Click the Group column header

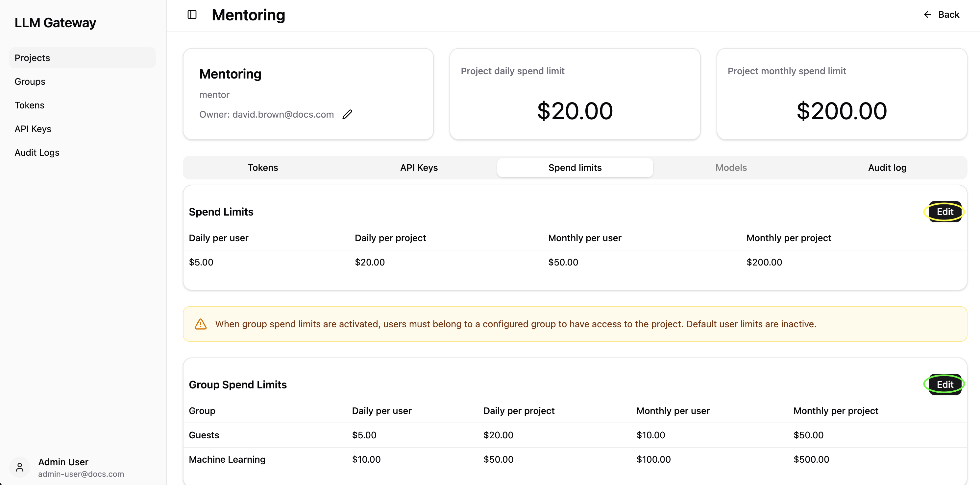pos(202,411)
